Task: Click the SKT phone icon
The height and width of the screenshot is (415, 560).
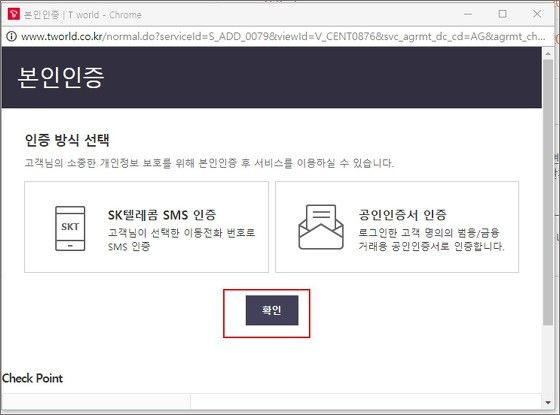Action: coord(70,229)
